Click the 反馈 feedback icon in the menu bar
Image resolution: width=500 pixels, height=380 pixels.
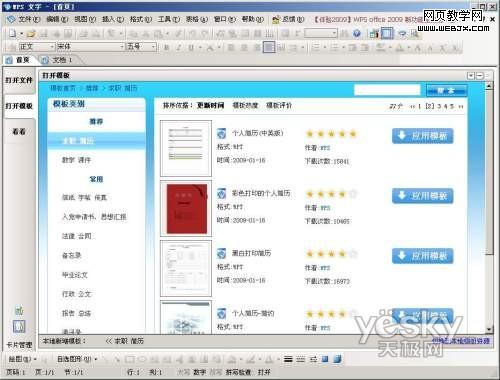click(x=276, y=20)
